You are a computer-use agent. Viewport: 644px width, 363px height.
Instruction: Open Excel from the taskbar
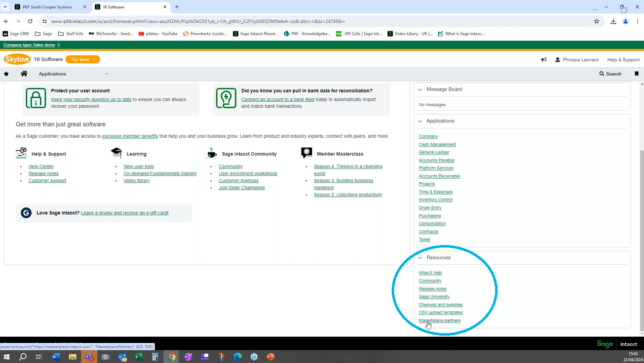tap(138, 357)
